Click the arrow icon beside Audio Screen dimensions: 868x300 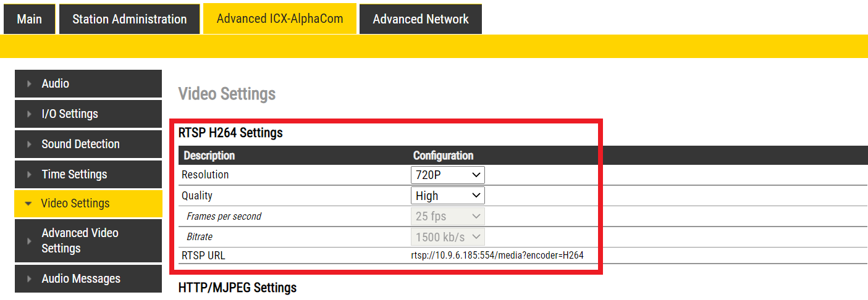(29, 84)
